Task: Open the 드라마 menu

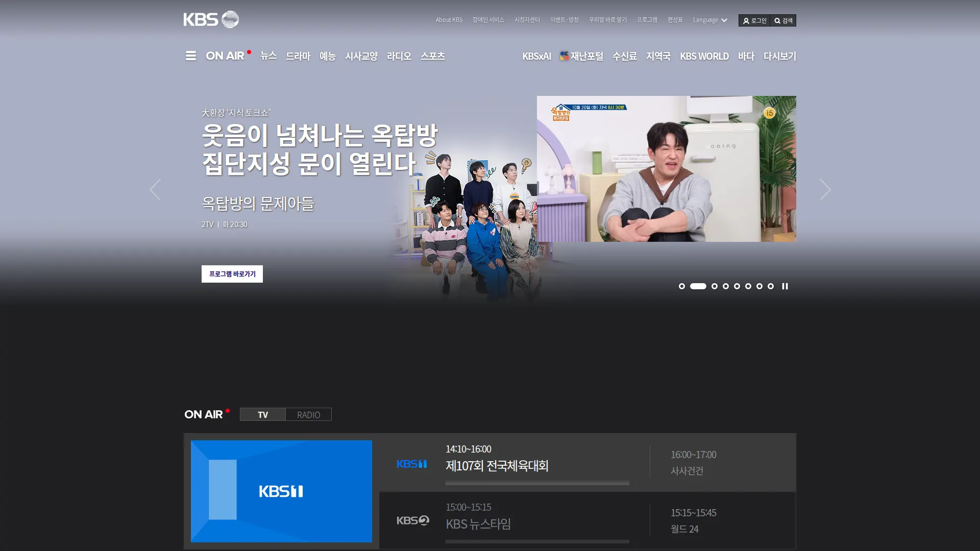Action: click(x=298, y=56)
